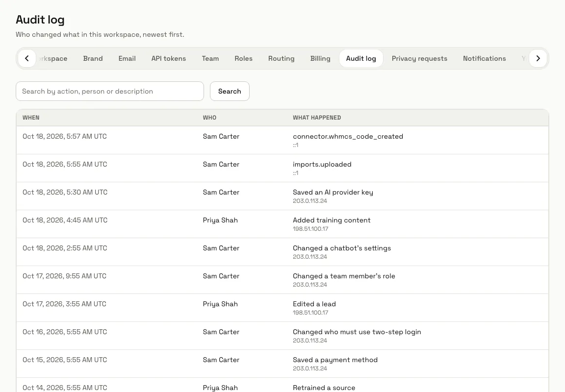Select the Saved an AI provider key entry
Screen dimensions: 565x392
click(333, 192)
